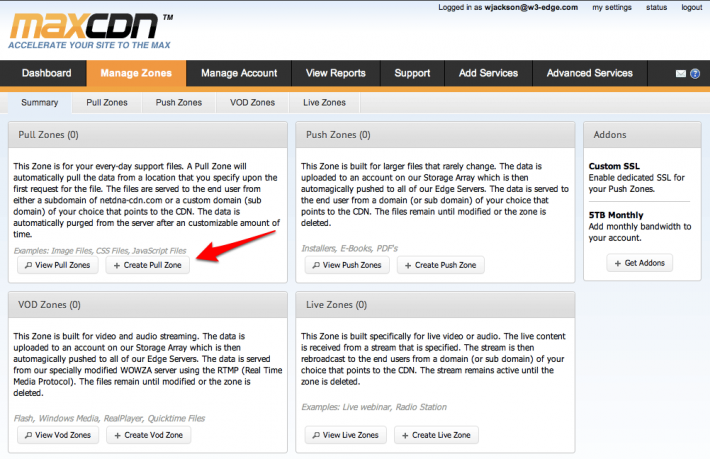Go to the Dashboard menu
Viewport: 710px width, 459px height.
coord(46,73)
